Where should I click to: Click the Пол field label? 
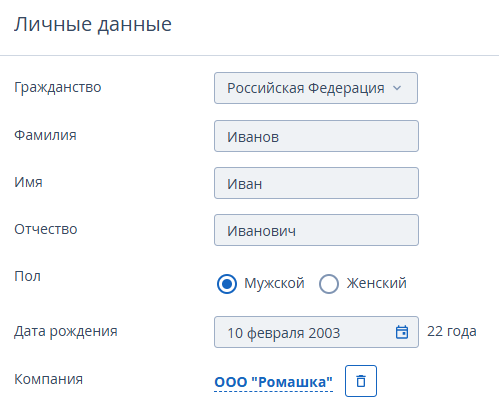click(27, 276)
